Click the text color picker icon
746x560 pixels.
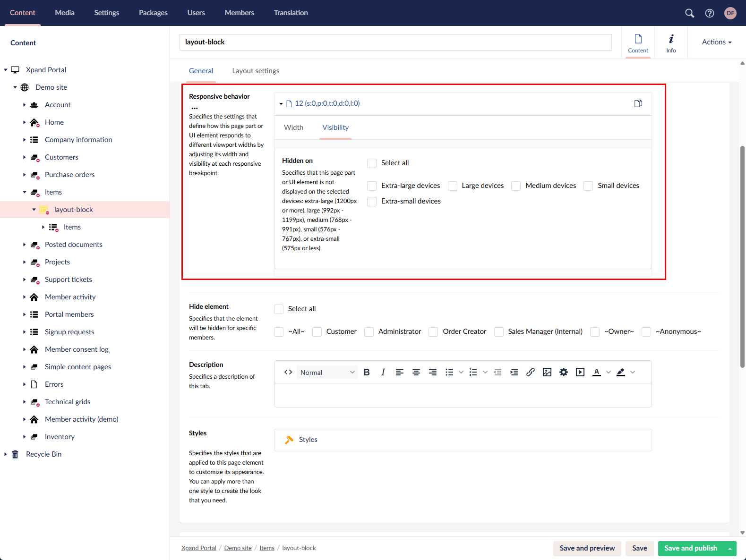pos(597,372)
